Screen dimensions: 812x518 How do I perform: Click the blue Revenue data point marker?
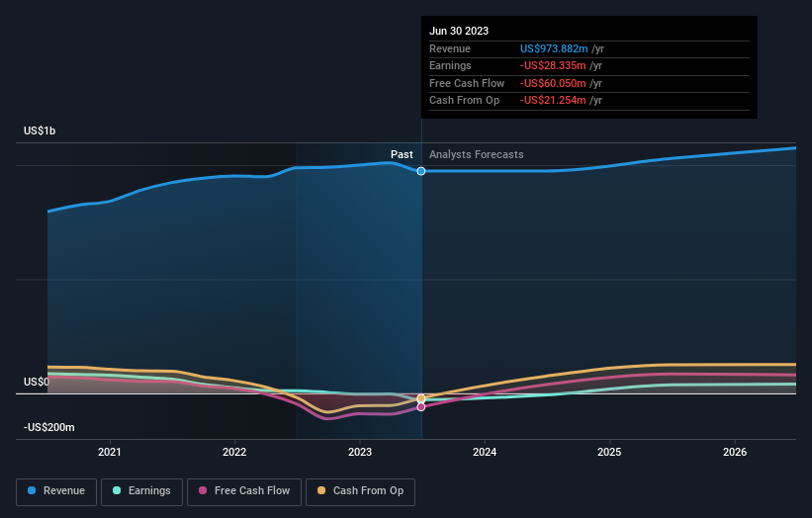[421, 171]
